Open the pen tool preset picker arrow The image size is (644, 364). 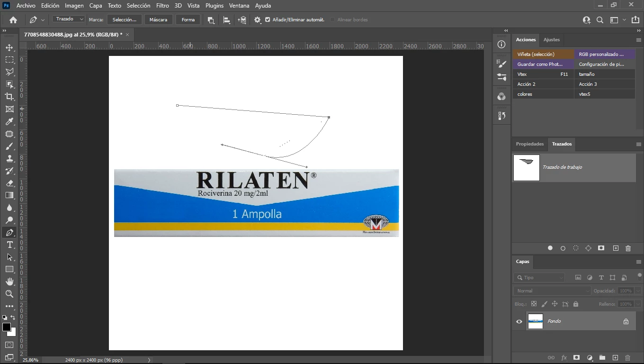(x=43, y=20)
